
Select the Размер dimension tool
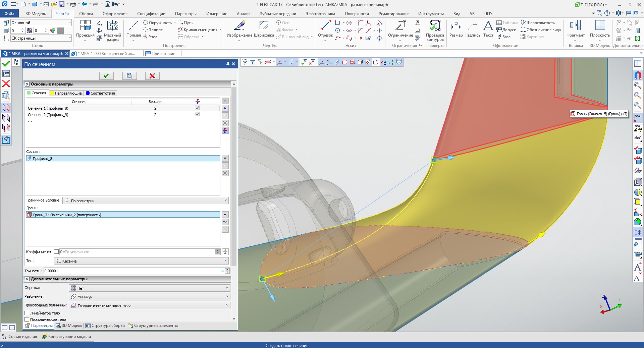pos(456,30)
